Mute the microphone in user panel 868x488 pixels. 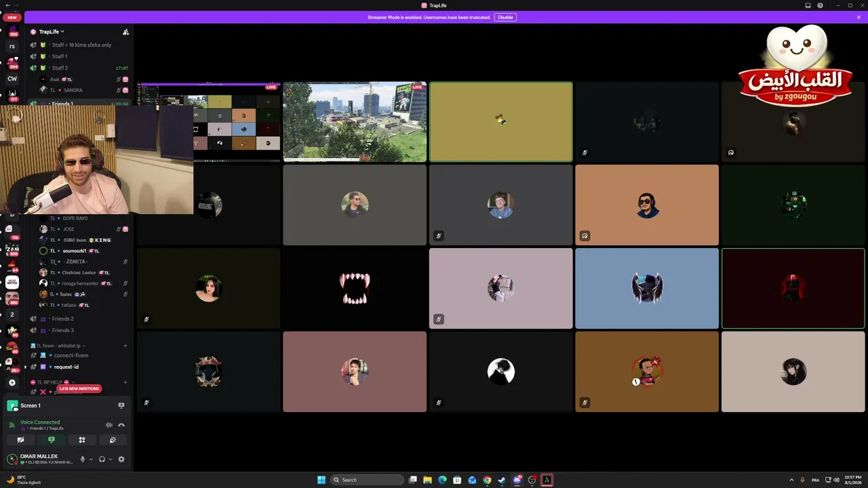click(x=83, y=459)
